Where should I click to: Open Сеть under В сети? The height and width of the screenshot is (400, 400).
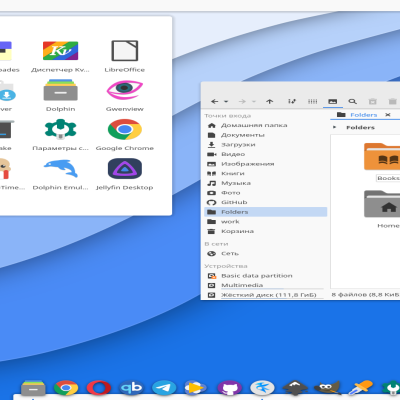click(x=265, y=254)
